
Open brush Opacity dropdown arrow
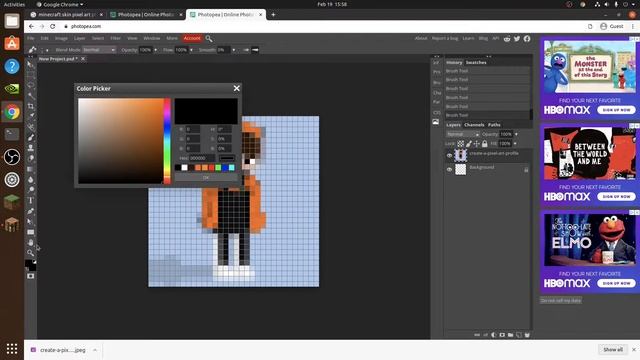click(156, 50)
